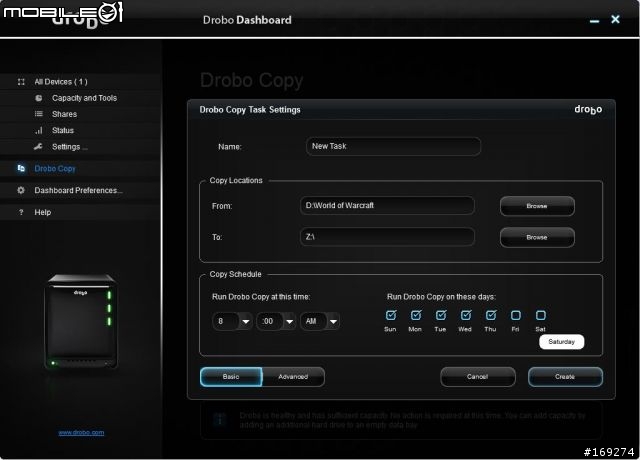The image size is (640, 460).
Task: Switch to the Basic tab
Action: click(x=231, y=377)
